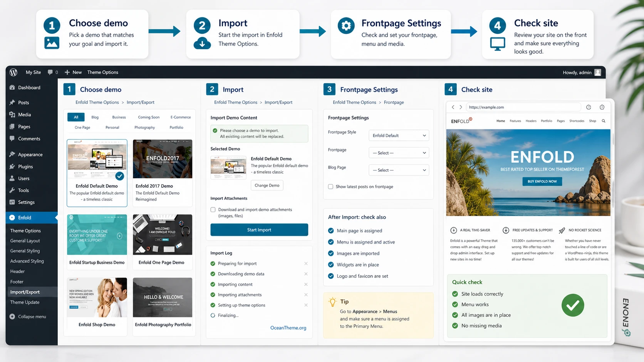Tick Show latest posts on frontpage
This screenshot has height=362, width=644.
pyautogui.click(x=330, y=187)
